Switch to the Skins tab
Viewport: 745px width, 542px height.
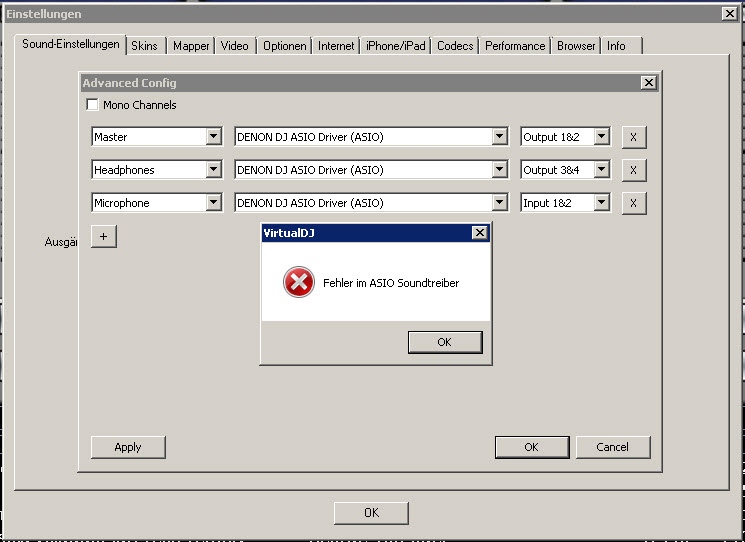pos(144,46)
